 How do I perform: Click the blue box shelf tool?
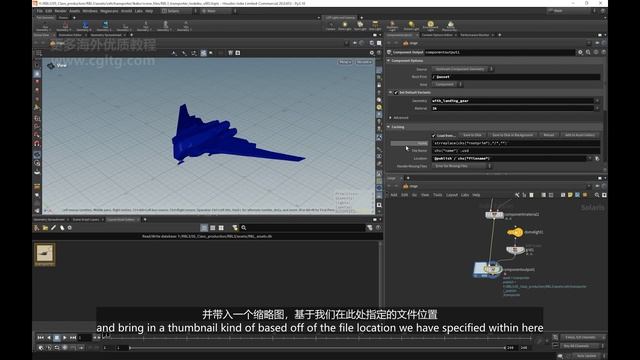(x=85, y=27)
